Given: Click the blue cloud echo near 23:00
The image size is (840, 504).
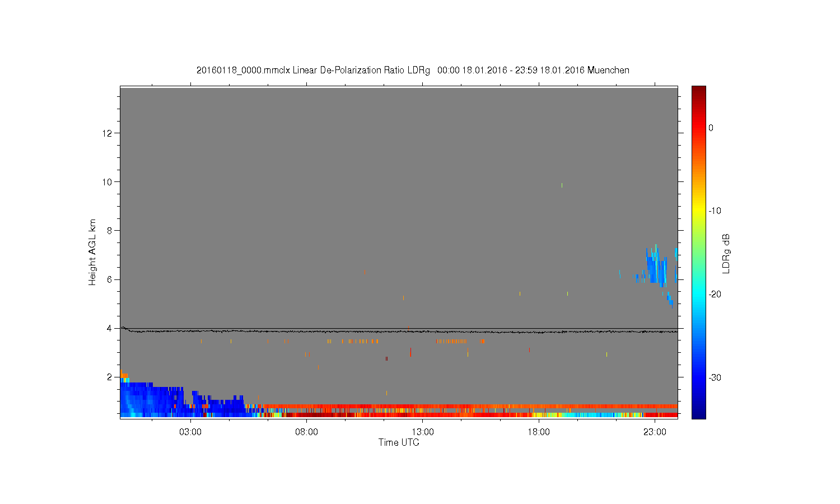Looking at the screenshot, I should pos(656,265).
